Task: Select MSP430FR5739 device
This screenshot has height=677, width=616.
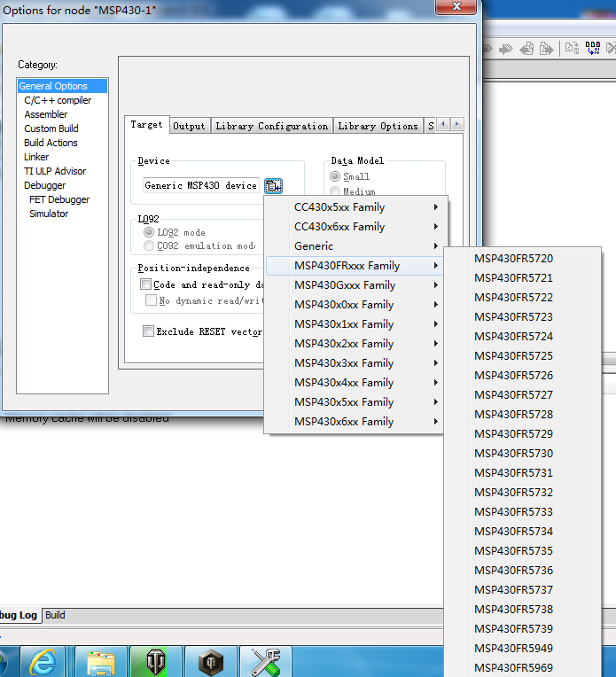Action: point(523,628)
